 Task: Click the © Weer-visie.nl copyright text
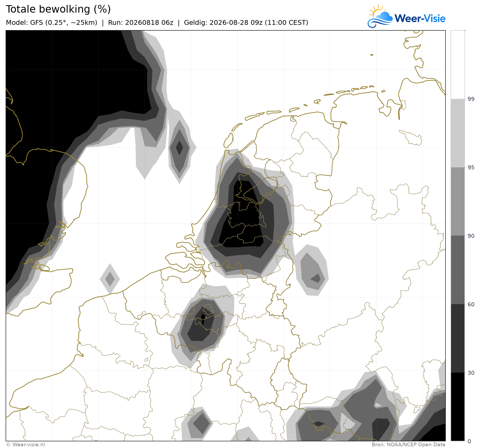click(26, 445)
